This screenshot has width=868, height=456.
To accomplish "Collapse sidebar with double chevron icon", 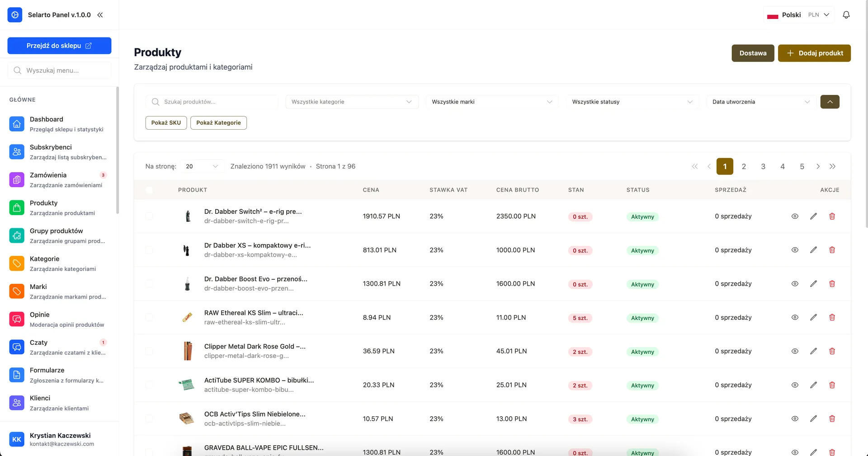I will tap(100, 15).
